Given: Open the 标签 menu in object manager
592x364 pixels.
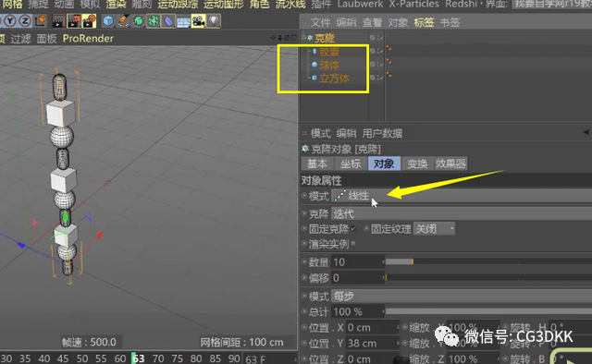Looking at the screenshot, I should click(424, 22).
